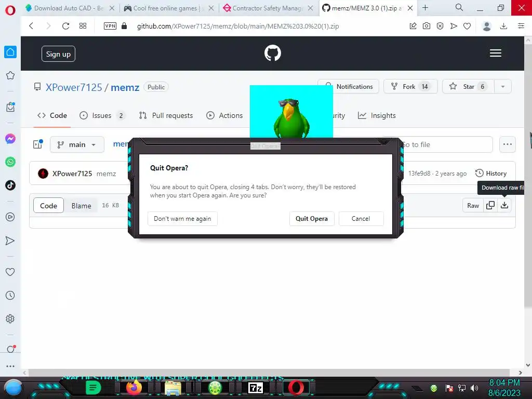Screen dimensions: 532x399
Task: Click three-dot more button in sidebar
Action: [10, 366]
